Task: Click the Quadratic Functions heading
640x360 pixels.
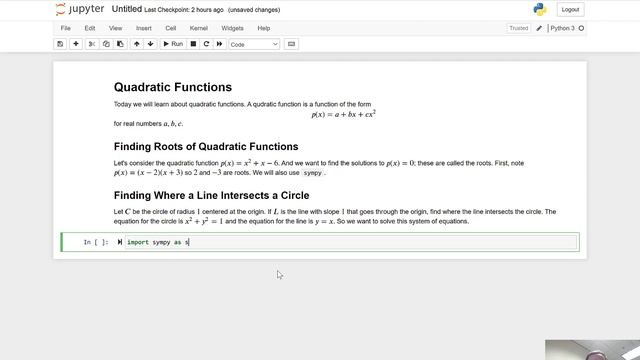Action: click(x=173, y=87)
